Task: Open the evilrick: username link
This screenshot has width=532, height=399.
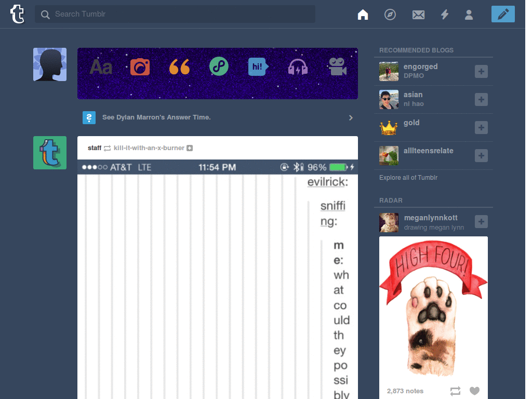Action: click(327, 182)
